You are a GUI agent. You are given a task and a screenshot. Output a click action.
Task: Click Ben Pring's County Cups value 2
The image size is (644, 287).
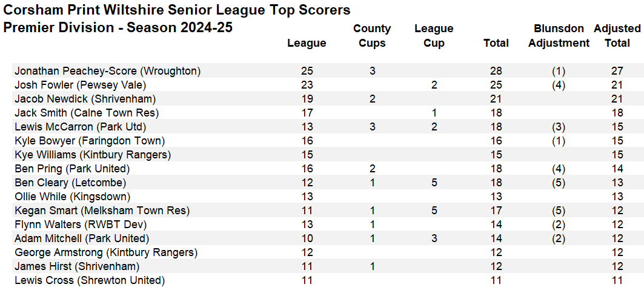[372, 169]
